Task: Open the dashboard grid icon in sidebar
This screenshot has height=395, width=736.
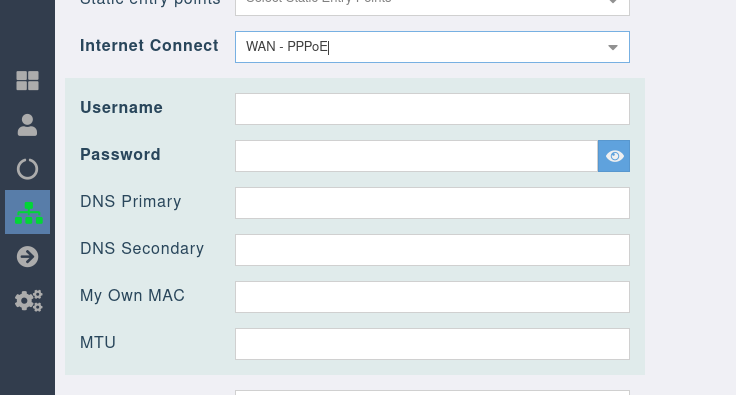Action: 27,81
